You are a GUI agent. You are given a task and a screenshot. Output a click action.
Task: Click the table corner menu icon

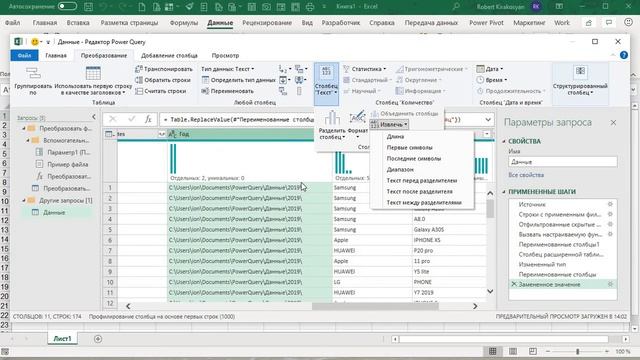(x=110, y=134)
